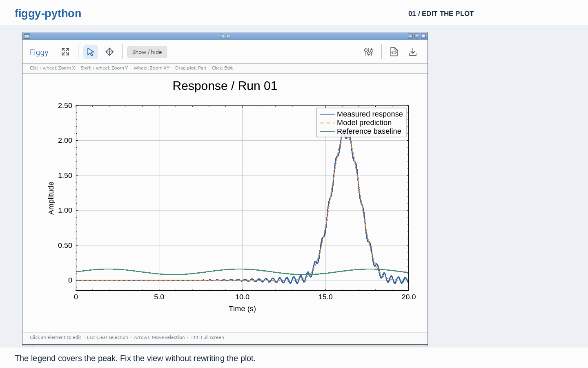
Task: Open the code file export icon
Action: tap(394, 52)
